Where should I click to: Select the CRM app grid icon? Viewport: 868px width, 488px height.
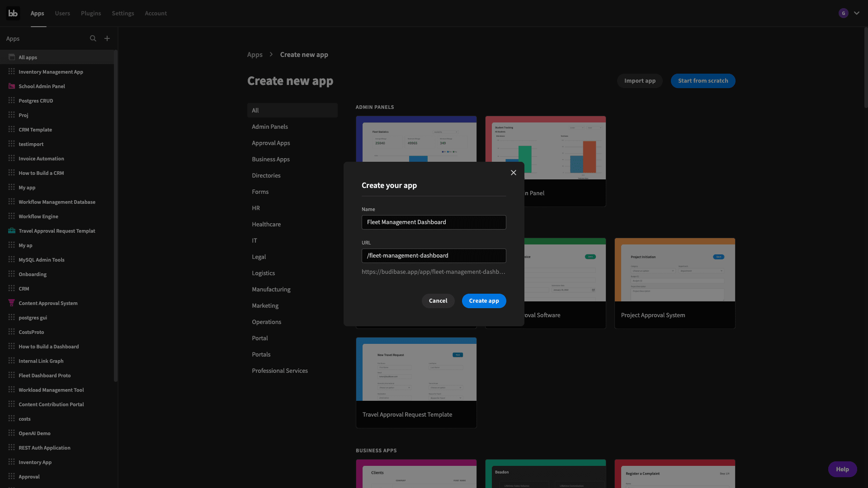coord(11,289)
